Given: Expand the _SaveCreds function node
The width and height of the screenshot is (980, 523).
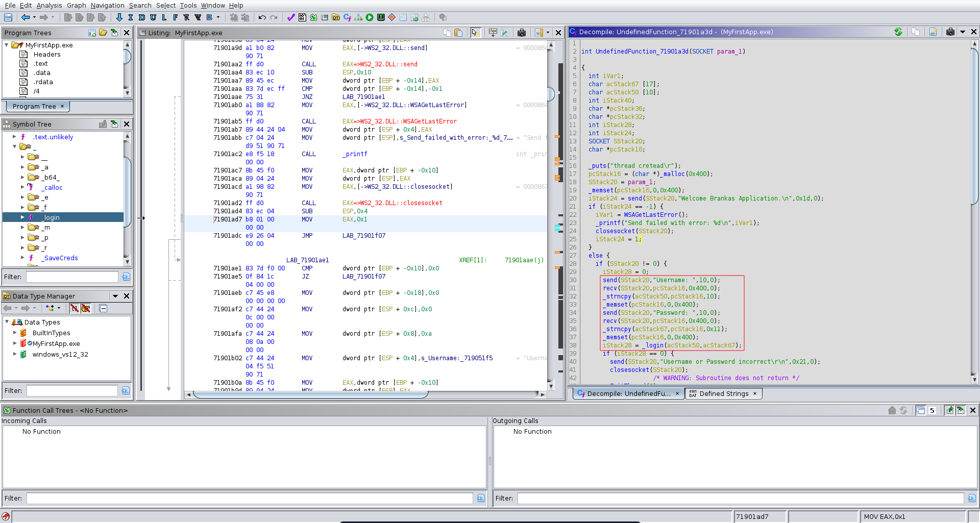Looking at the screenshot, I should point(22,258).
